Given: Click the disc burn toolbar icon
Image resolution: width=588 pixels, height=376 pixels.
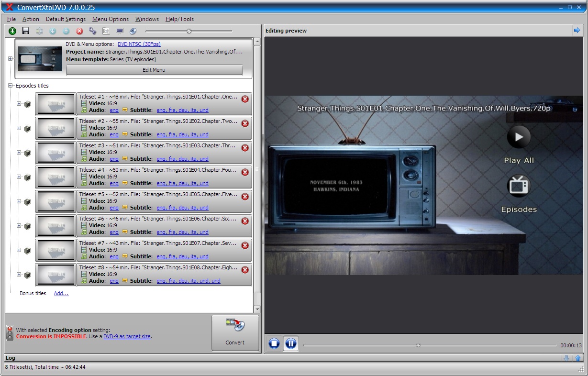Looking at the screenshot, I should pos(133,31).
